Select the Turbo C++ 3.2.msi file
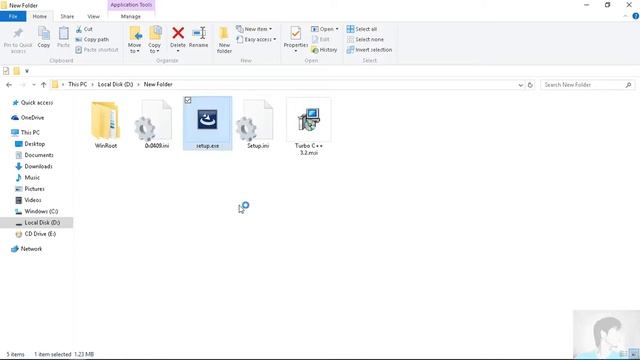Image resolution: width=640 pixels, height=360 pixels. pos(309,127)
